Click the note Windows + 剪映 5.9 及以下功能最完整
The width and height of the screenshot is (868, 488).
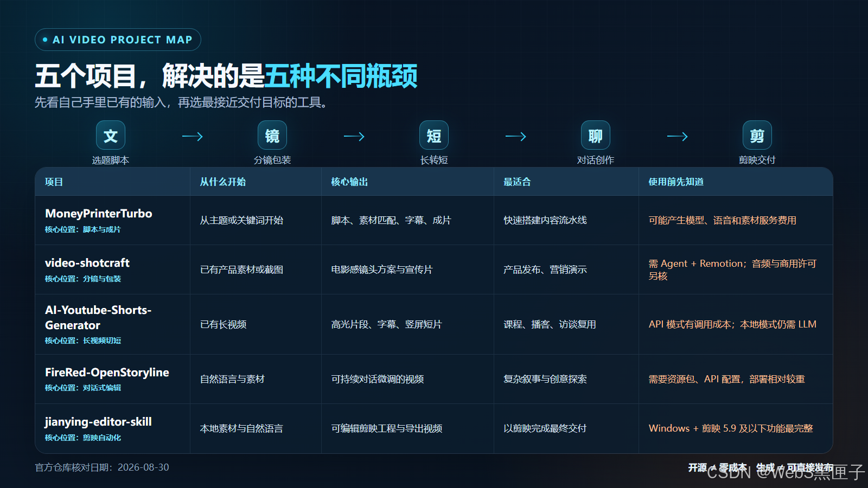(731, 428)
